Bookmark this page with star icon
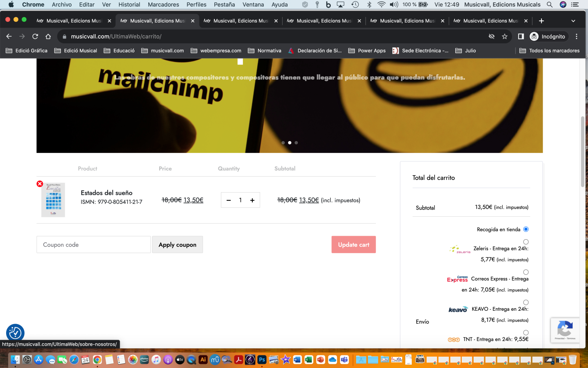The width and height of the screenshot is (588, 368). click(x=505, y=36)
